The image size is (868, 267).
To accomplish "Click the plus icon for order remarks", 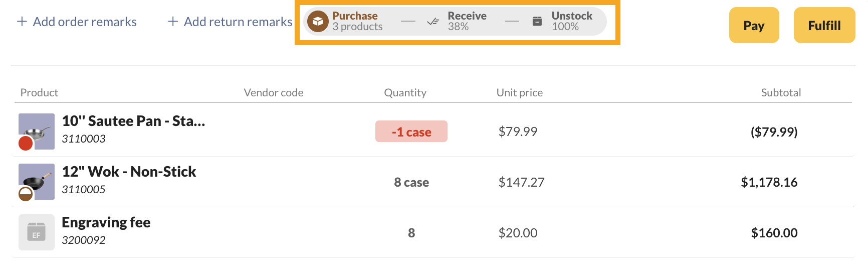I will [22, 22].
